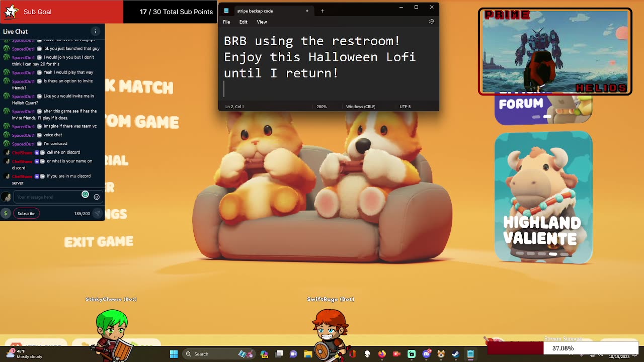Screen dimensions: 644x362
Task: Click the 37.08% stream support progress bar
Action: 562,348
